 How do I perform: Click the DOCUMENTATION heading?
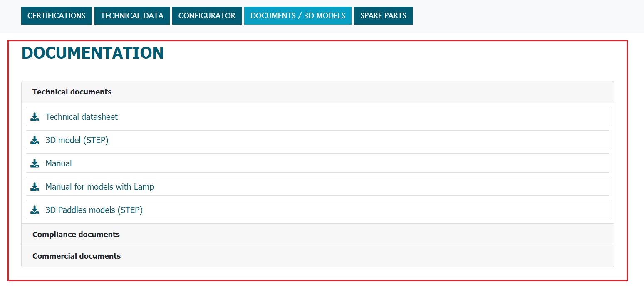coord(92,53)
